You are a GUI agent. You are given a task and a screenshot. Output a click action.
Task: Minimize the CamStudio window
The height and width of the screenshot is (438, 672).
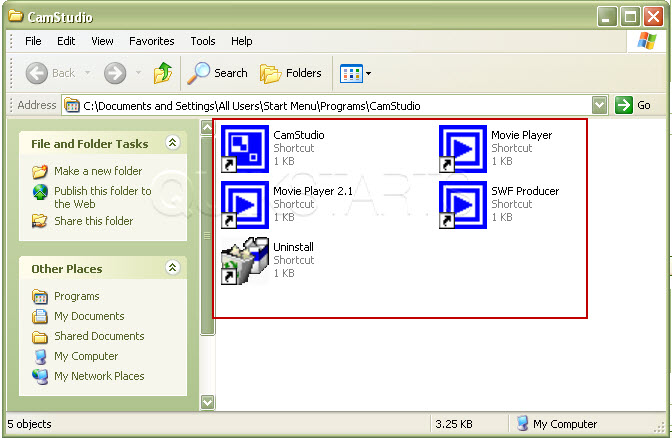click(x=607, y=17)
